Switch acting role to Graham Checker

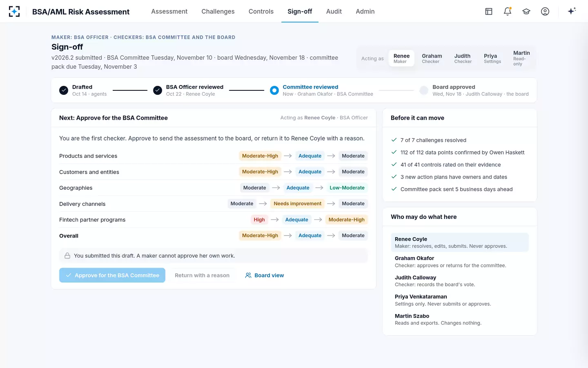(432, 58)
